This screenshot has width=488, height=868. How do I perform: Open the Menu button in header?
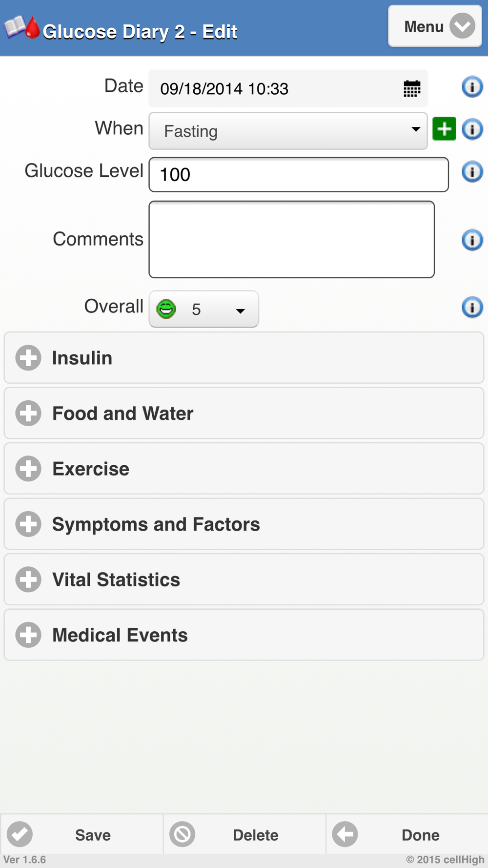click(x=435, y=26)
